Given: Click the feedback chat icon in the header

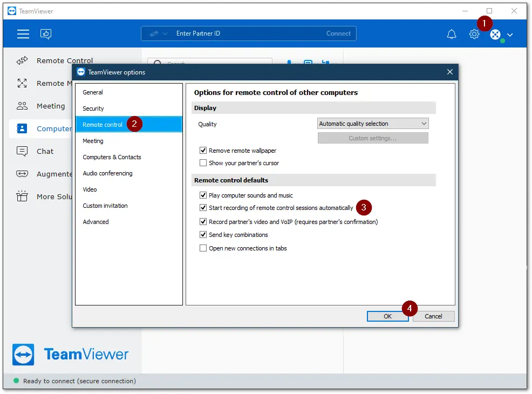Looking at the screenshot, I should [x=46, y=33].
